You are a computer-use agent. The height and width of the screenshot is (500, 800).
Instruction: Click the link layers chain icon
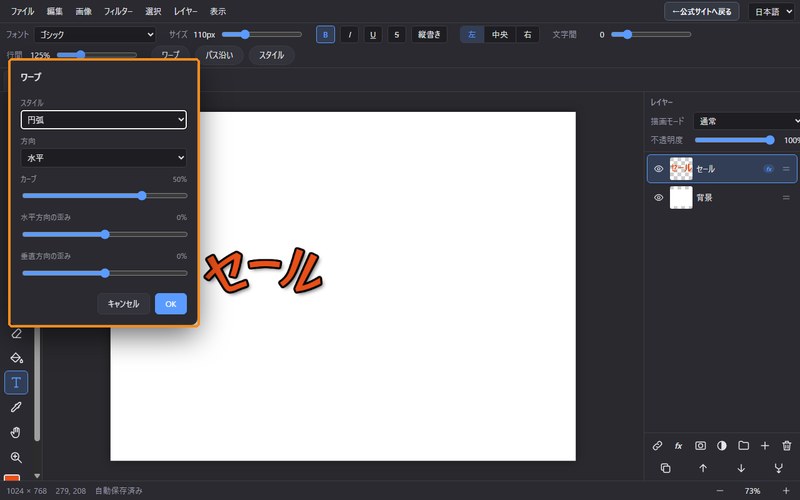point(657,445)
